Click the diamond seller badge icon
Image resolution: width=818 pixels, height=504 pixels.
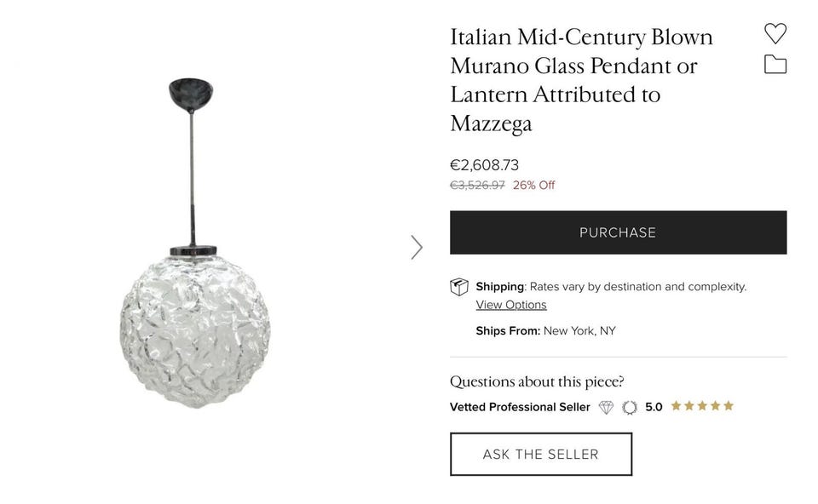point(606,407)
